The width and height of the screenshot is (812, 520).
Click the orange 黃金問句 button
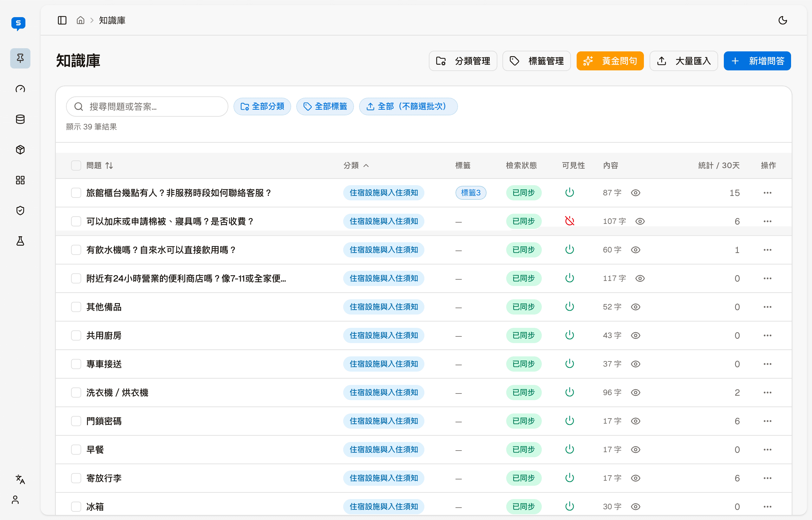pyautogui.click(x=610, y=61)
